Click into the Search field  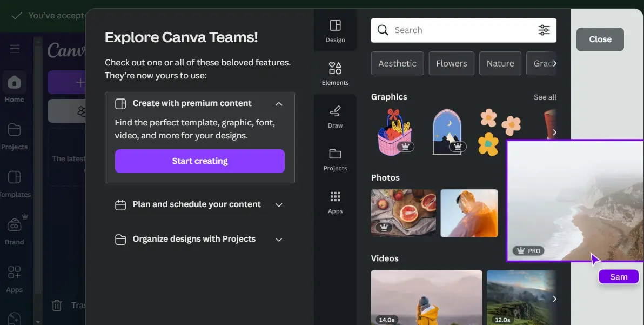pyautogui.click(x=464, y=30)
